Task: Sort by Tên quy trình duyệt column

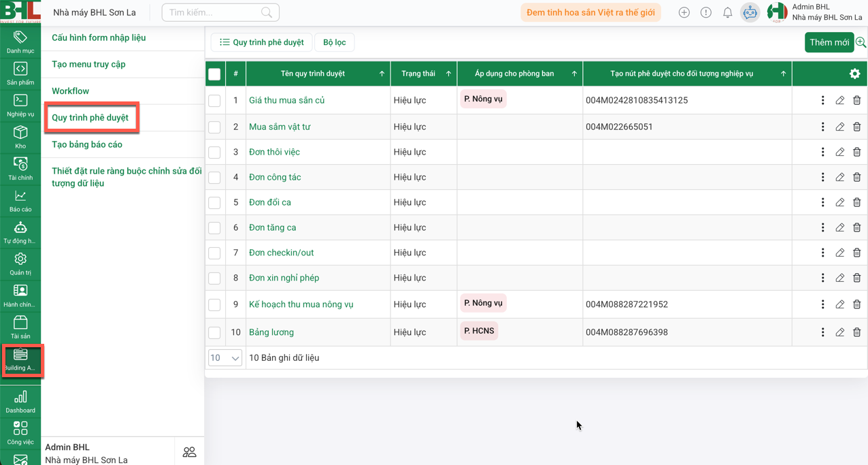Action: (x=382, y=74)
